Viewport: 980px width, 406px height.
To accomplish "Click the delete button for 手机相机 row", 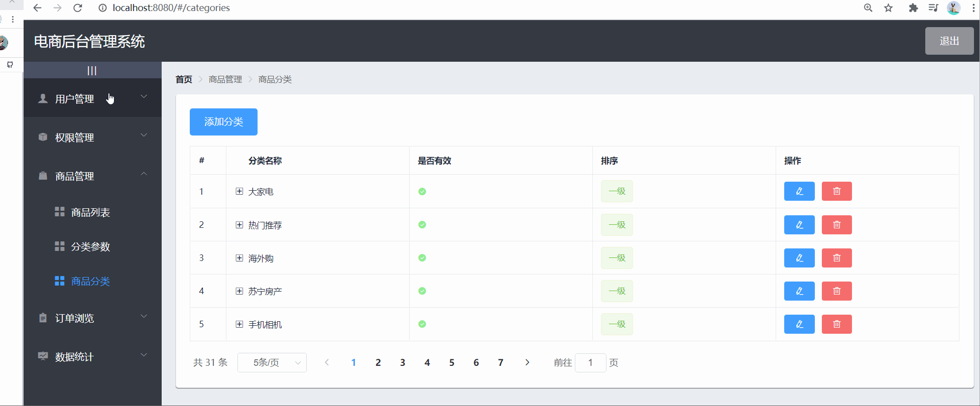I will point(837,324).
